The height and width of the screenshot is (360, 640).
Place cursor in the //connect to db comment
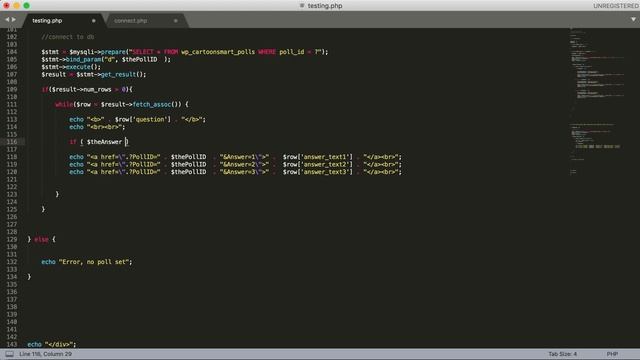pos(68,37)
